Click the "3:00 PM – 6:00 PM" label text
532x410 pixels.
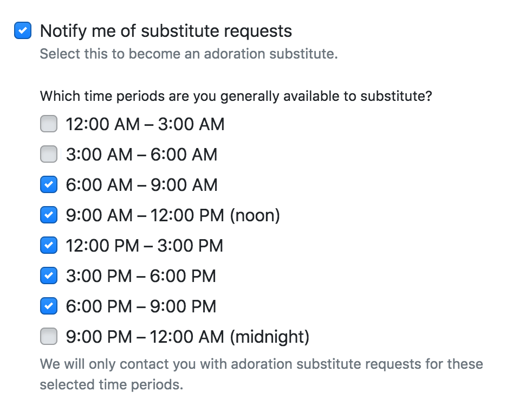pyautogui.click(x=141, y=277)
